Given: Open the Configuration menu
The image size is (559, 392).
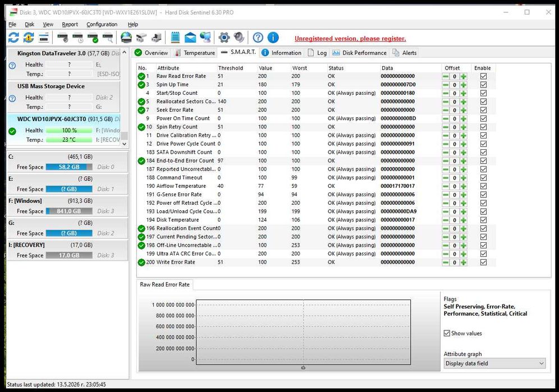Looking at the screenshot, I should click(x=102, y=24).
